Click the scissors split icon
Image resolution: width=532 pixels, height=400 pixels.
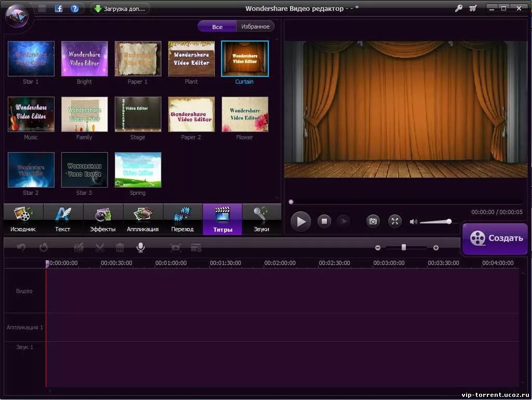[100, 248]
